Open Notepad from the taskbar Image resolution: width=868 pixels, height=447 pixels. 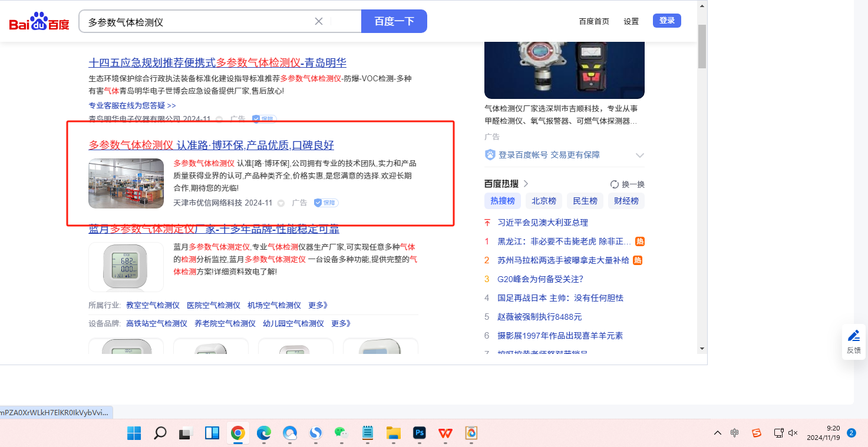(368, 433)
